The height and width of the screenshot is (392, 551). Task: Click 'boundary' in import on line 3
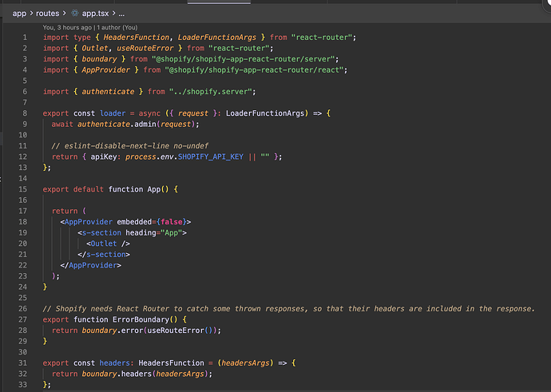[x=99, y=59]
